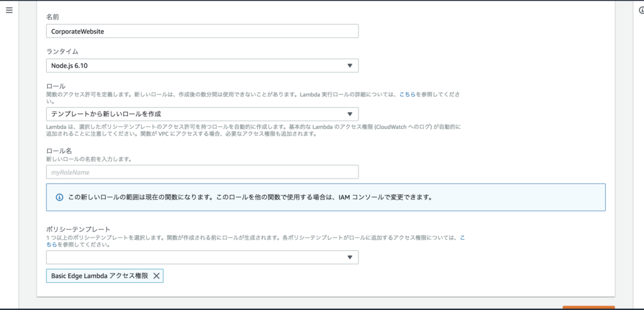Click the name field containing CorporateWebsite
644x310 pixels.
pos(202,31)
